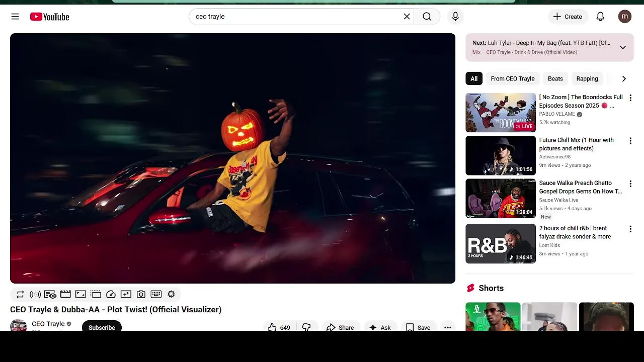Open playback speed gauge control
The image size is (644, 362).
click(x=111, y=294)
